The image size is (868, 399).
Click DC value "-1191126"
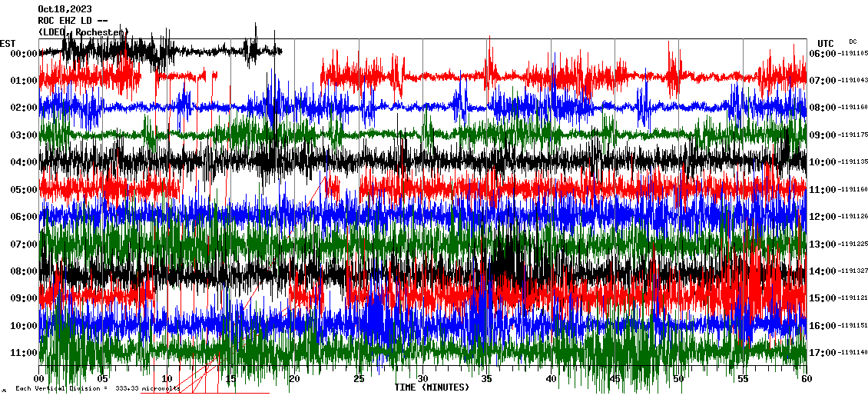(x=852, y=216)
